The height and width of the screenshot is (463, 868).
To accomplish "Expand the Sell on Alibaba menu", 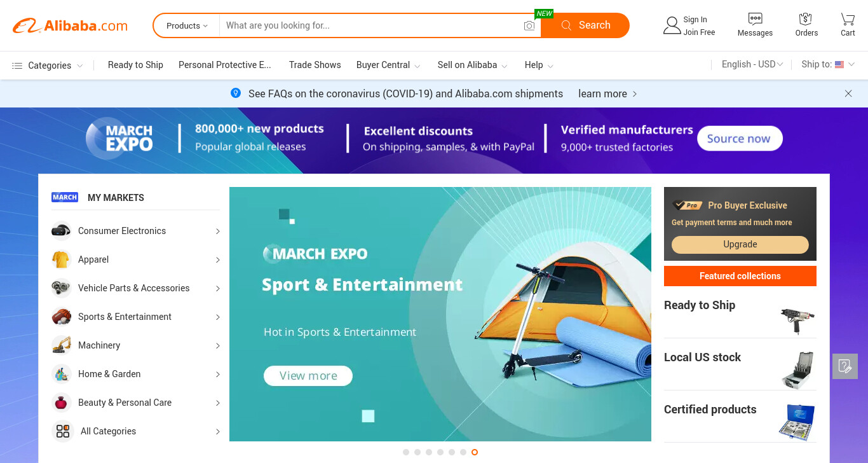I will [x=504, y=66].
